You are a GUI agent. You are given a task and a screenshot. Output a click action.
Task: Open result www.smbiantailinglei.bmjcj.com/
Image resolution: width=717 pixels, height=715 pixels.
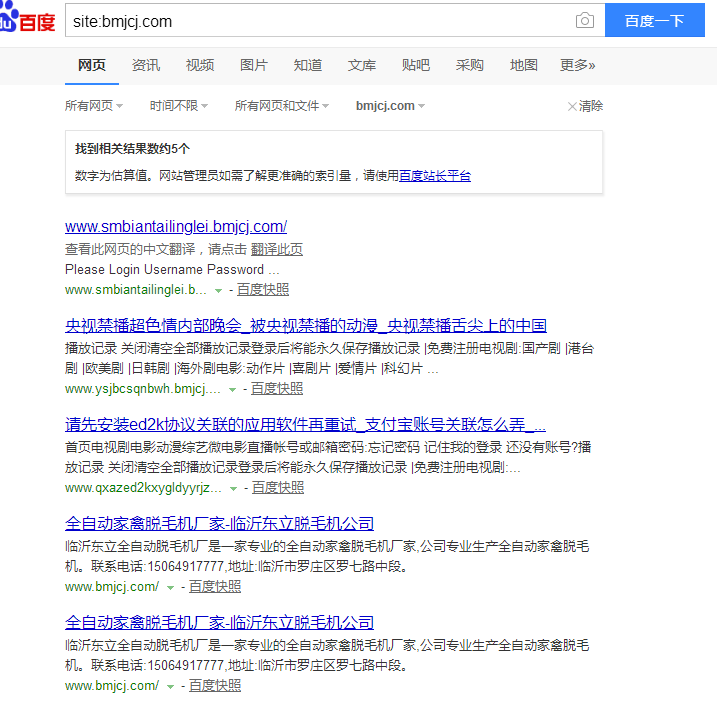pos(176,226)
